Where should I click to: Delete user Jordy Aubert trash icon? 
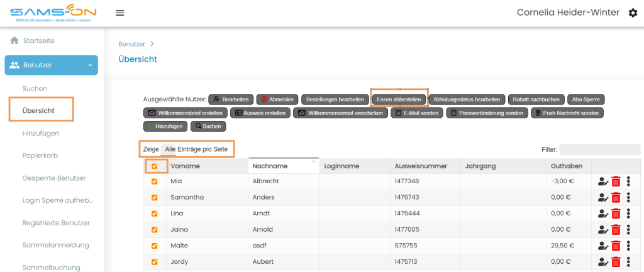[616, 262]
